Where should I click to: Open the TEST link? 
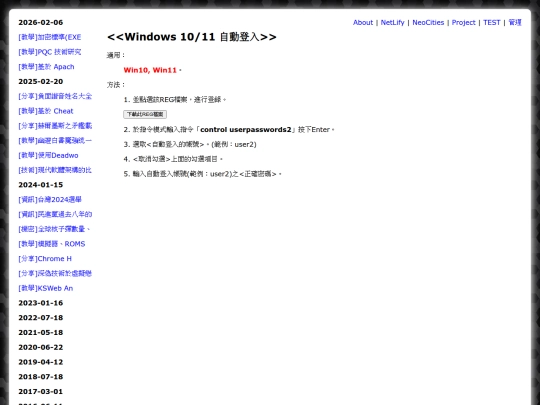click(491, 22)
